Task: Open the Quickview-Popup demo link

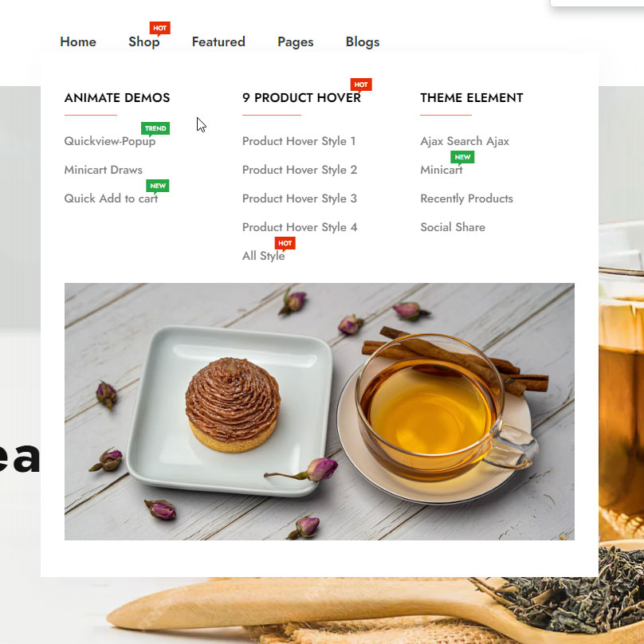Action: 110,141
